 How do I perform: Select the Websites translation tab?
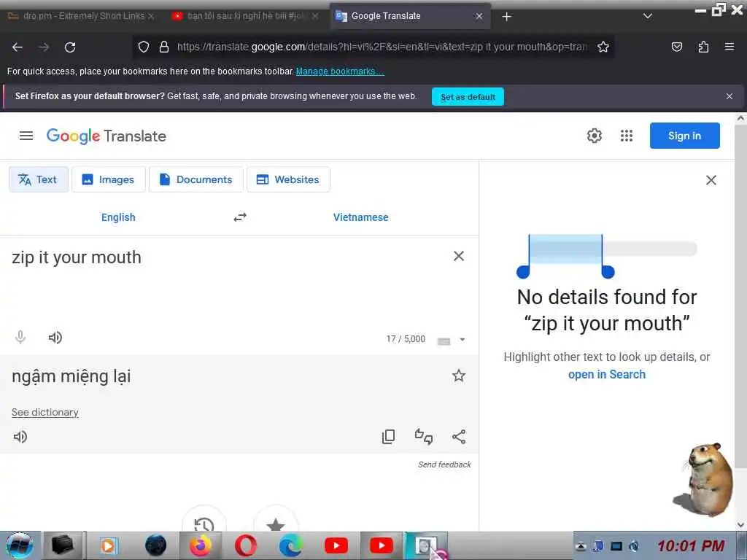pos(288,179)
